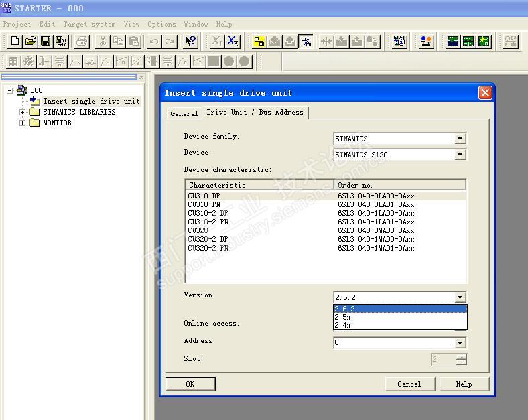
Task: Click the blue XE expert list icon
Action: [x=233, y=41]
